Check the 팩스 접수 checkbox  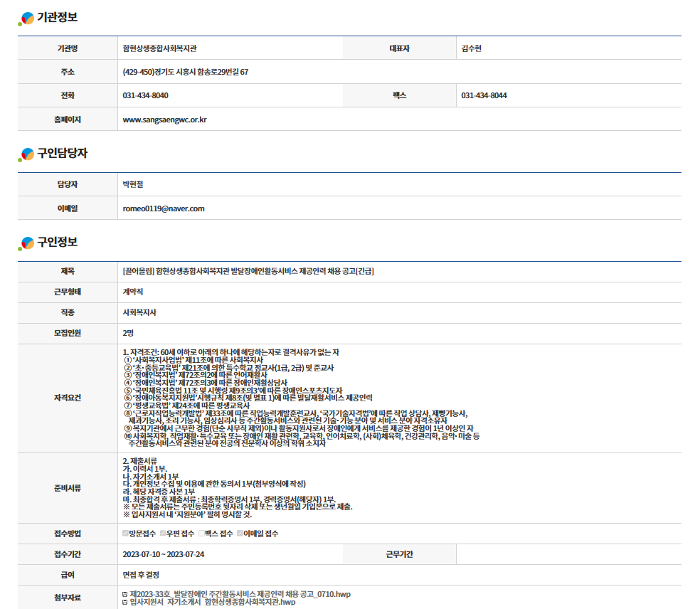[201, 534]
